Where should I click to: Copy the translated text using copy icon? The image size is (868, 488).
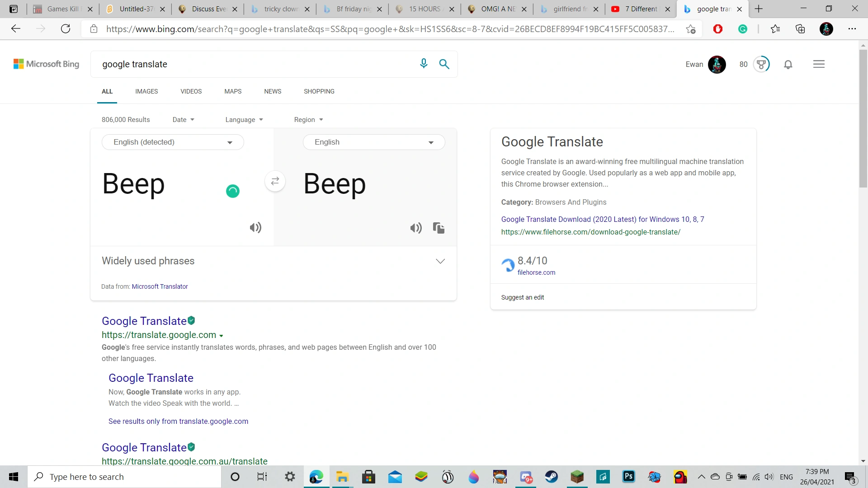(438, 228)
